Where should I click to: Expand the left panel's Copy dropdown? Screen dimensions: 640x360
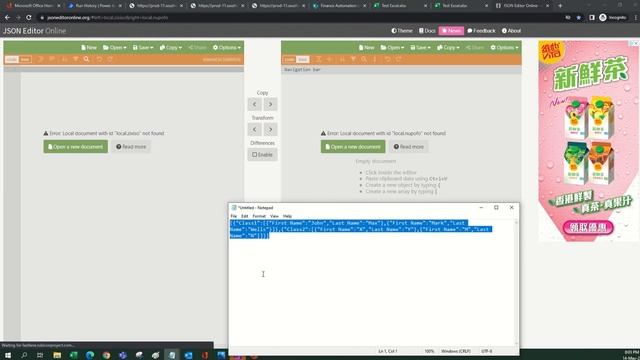(171, 48)
